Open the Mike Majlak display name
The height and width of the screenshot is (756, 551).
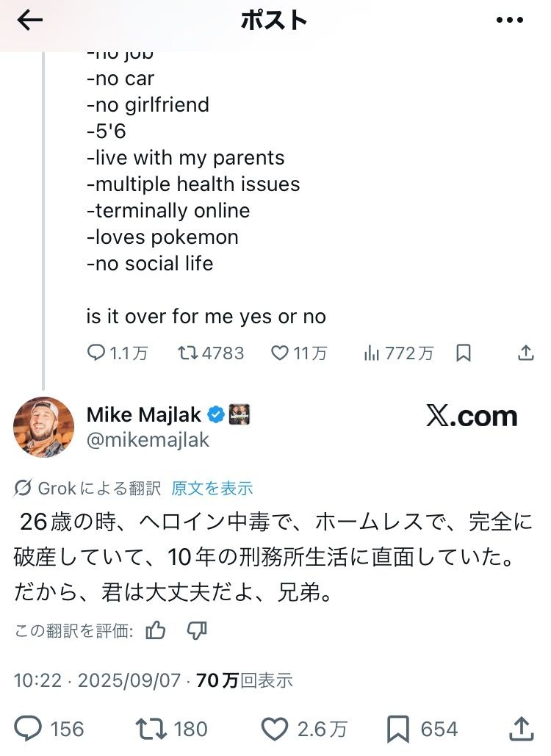(144, 415)
